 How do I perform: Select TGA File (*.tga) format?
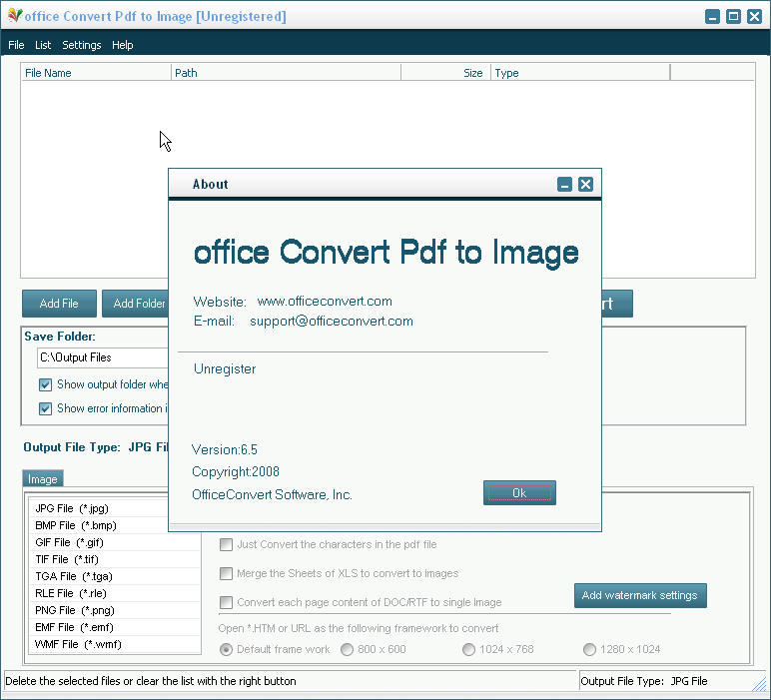point(115,576)
